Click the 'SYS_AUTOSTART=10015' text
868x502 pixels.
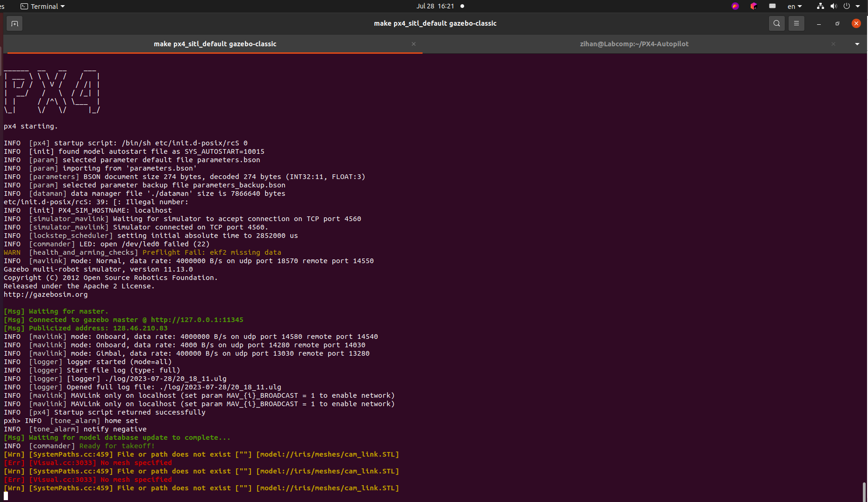(x=224, y=151)
